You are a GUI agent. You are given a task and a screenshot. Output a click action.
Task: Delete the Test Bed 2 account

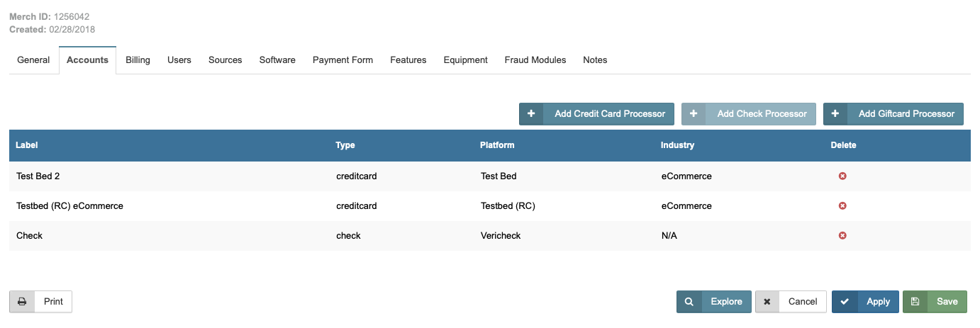point(842,176)
